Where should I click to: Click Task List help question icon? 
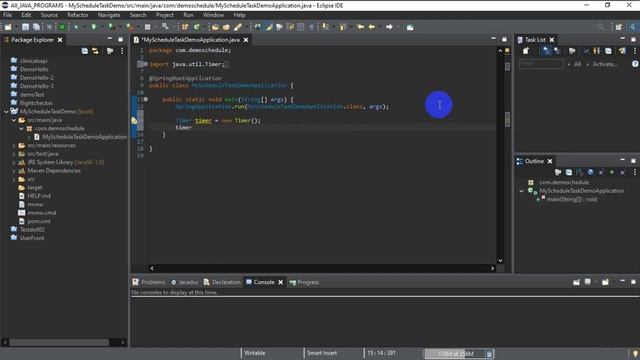click(x=635, y=64)
